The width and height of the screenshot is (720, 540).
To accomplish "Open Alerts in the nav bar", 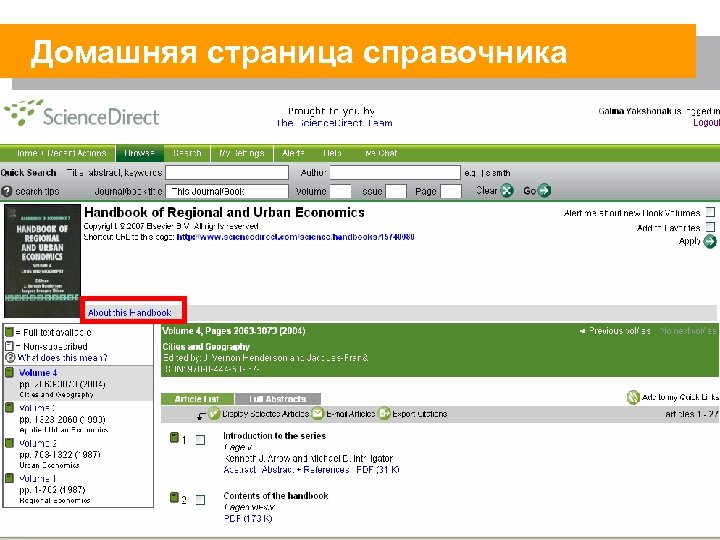I will tap(293, 153).
